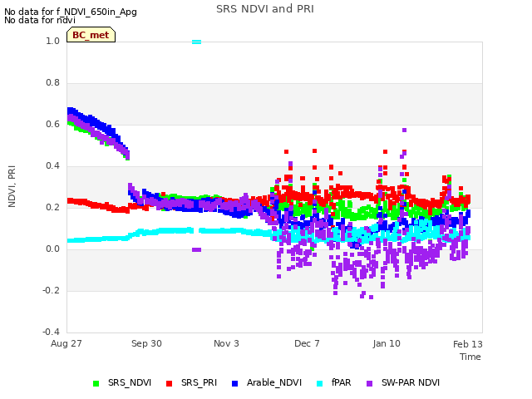Click the highest purple SW-PAR NDVI point near 0.57
Image resolution: width=532 pixels, height=399 pixels.
405,131
